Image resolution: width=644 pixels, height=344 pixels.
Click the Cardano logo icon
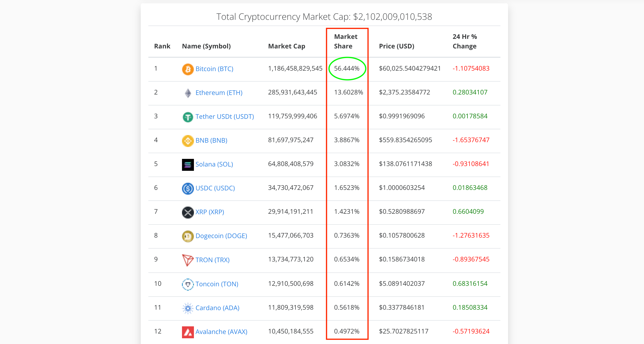pyautogui.click(x=188, y=308)
